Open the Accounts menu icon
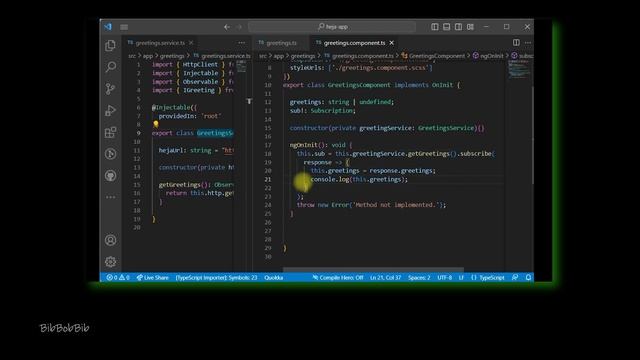640x360 pixels. (110, 240)
